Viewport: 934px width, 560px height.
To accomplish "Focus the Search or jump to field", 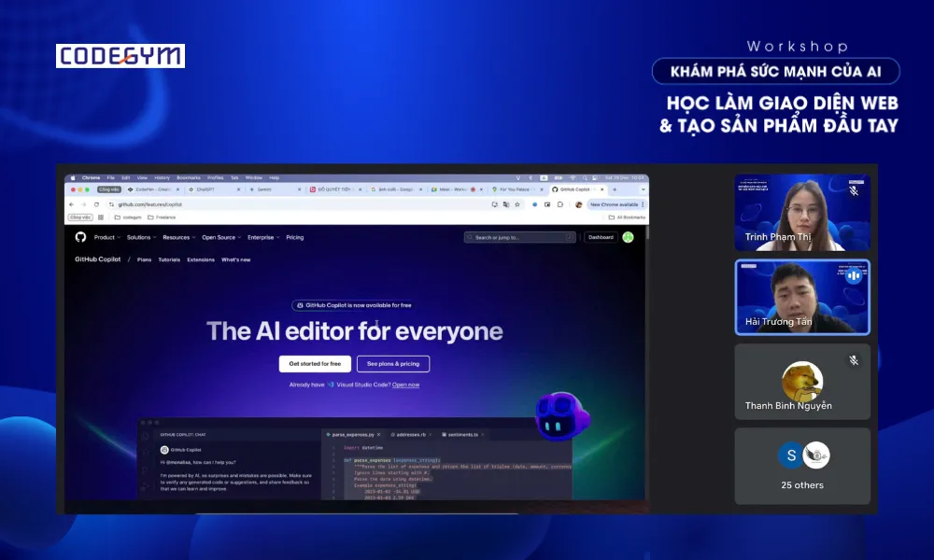I will (x=520, y=237).
